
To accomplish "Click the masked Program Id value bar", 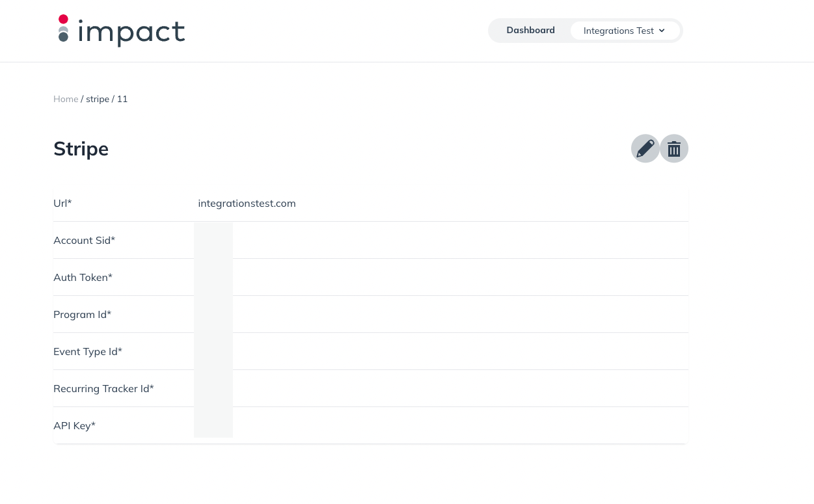I will [213, 314].
